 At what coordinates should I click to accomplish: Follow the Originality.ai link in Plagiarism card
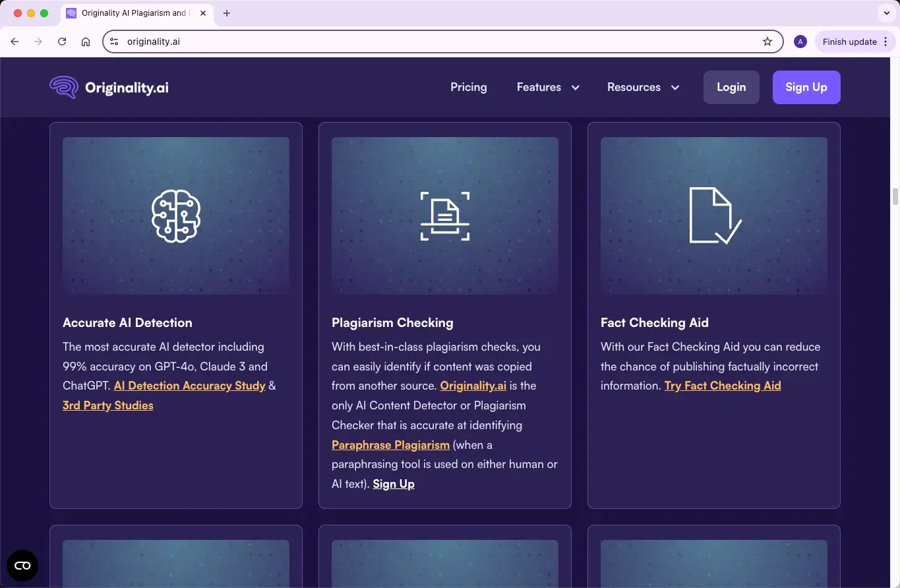473,386
